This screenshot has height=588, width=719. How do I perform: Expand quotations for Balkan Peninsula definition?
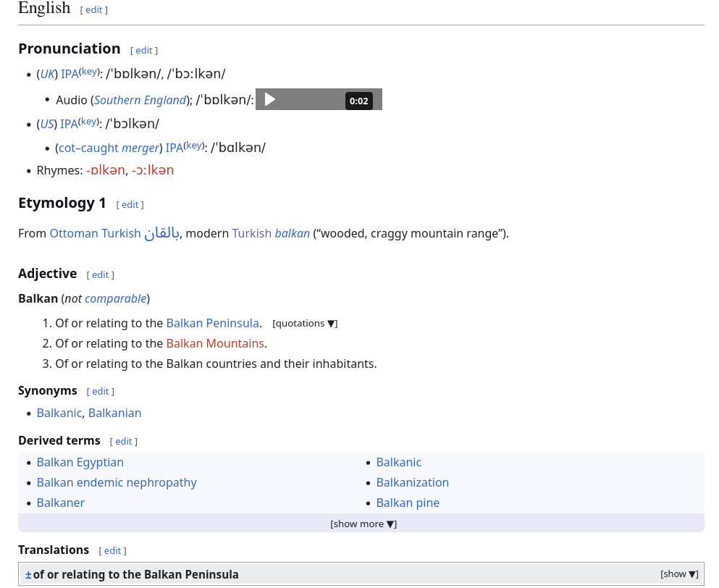click(305, 324)
